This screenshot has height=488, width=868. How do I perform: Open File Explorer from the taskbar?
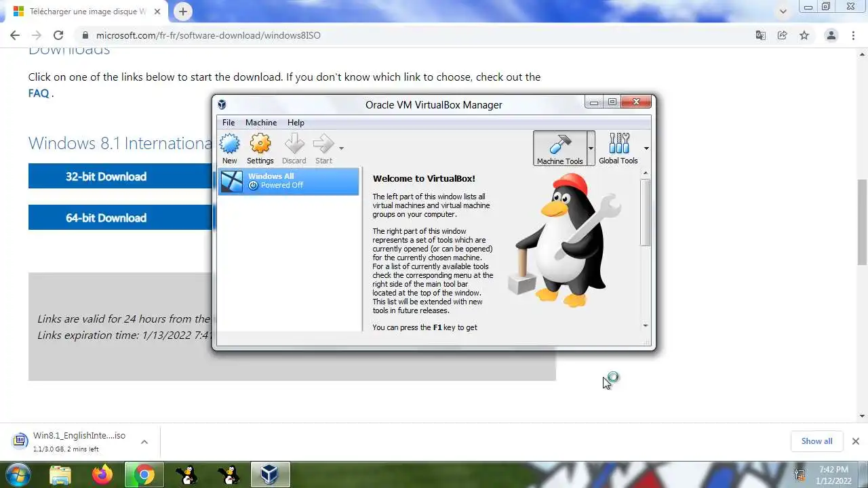pyautogui.click(x=60, y=474)
